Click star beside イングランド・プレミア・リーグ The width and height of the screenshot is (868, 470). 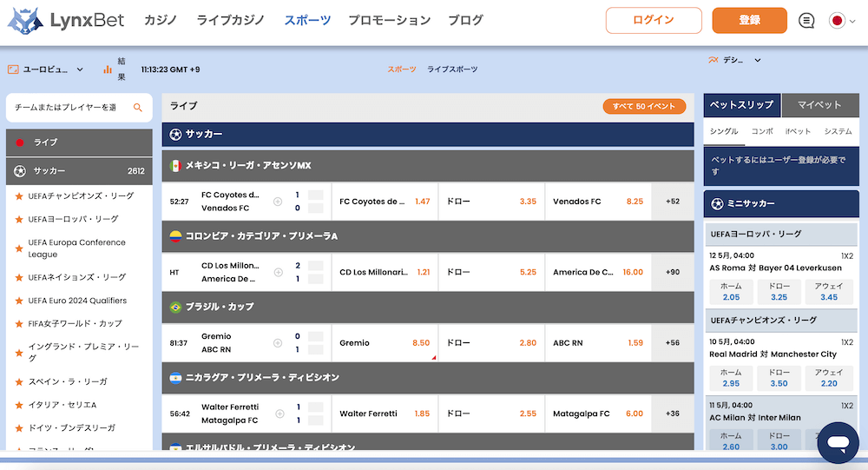[x=19, y=353]
